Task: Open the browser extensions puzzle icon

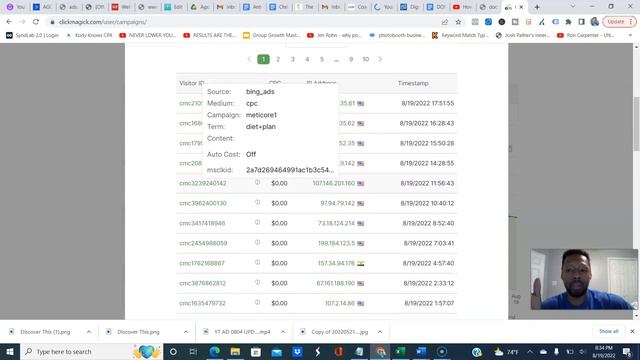Action: point(568,22)
